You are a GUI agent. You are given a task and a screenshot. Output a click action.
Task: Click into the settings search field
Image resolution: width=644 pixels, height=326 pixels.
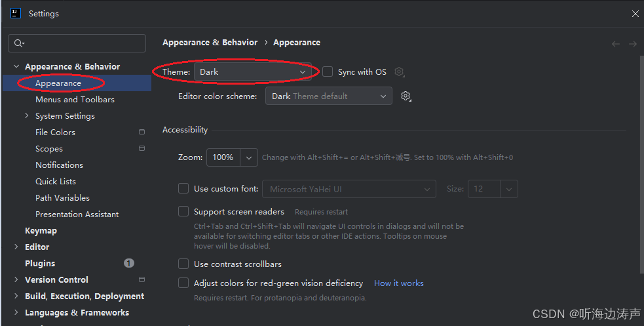[x=77, y=43]
